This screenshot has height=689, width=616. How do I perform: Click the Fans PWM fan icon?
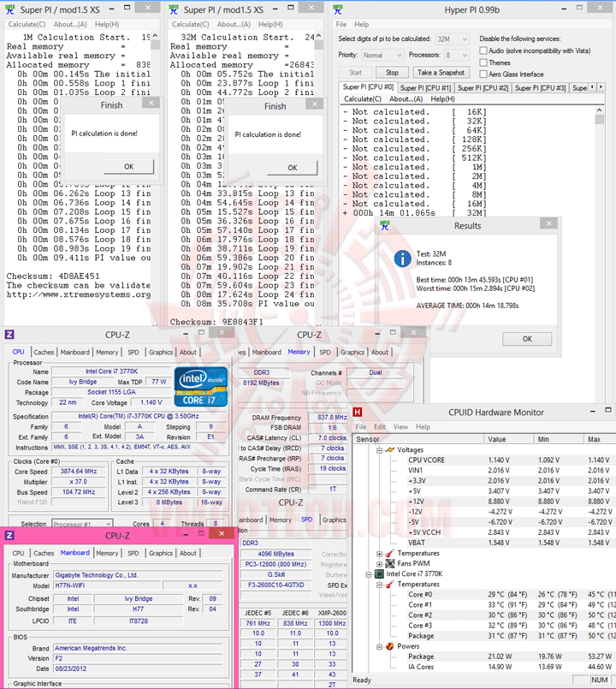390,563
